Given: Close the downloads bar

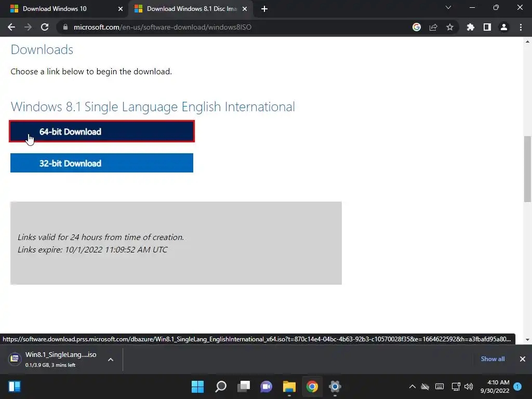Looking at the screenshot, I should 523,359.
